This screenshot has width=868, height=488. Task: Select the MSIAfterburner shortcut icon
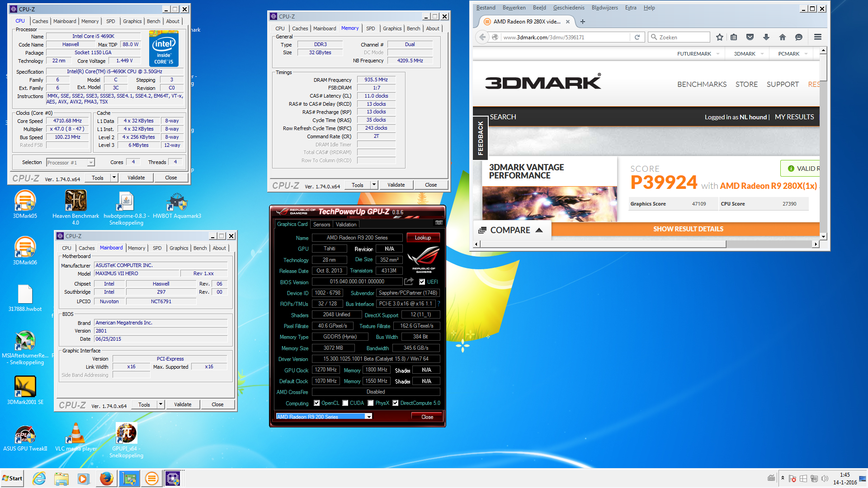click(x=25, y=347)
